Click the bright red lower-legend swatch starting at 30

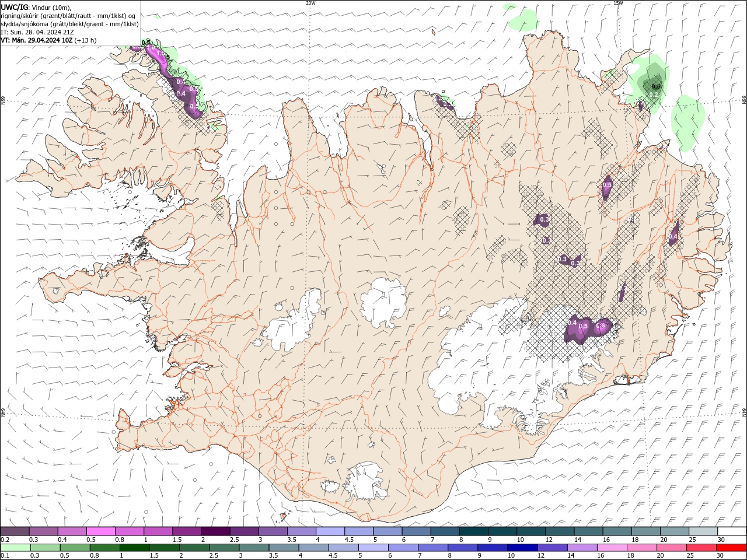click(x=732, y=548)
